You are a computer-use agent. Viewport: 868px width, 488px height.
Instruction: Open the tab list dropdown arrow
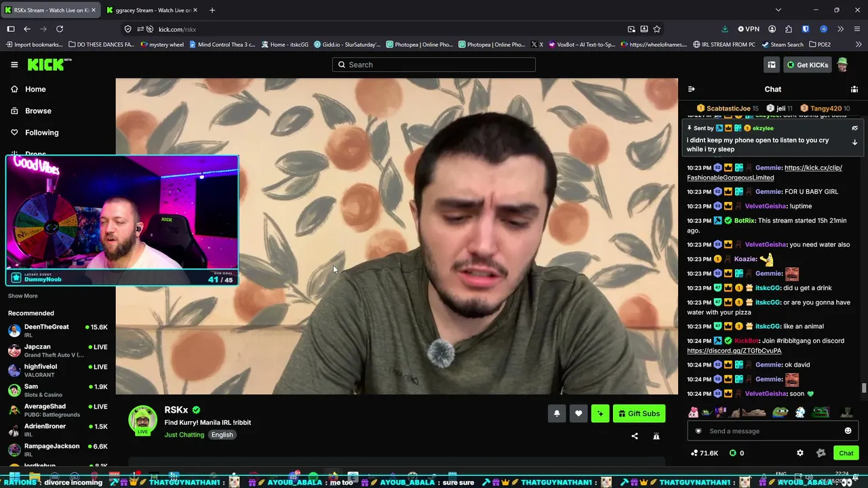[x=778, y=10]
